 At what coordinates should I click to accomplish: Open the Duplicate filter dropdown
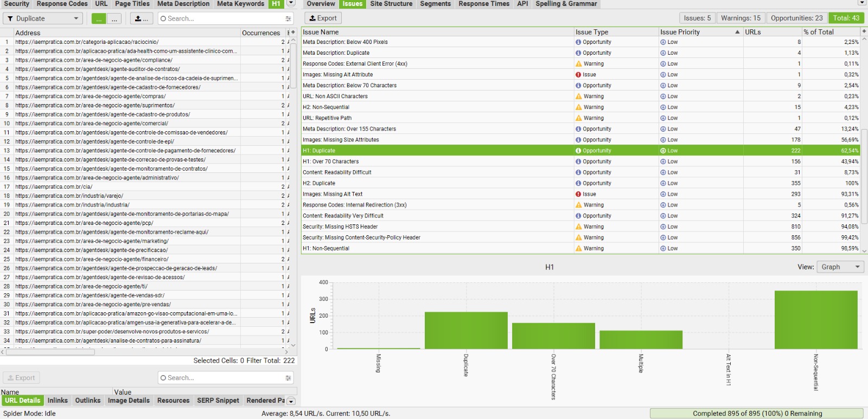pyautogui.click(x=42, y=18)
